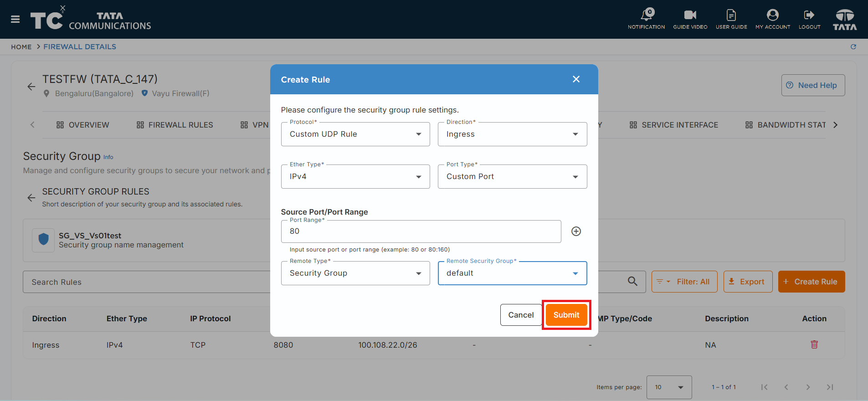The image size is (868, 401).
Task: Click the orange Create Rule button
Action: pyautogui.click(x=812, y=282)
